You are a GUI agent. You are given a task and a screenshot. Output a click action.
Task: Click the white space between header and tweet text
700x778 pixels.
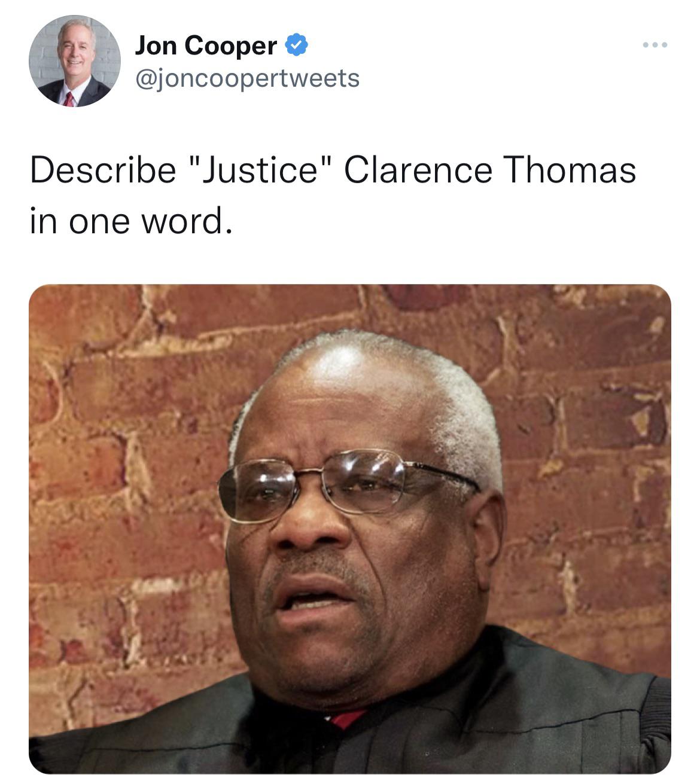click(x=350, y=129)
